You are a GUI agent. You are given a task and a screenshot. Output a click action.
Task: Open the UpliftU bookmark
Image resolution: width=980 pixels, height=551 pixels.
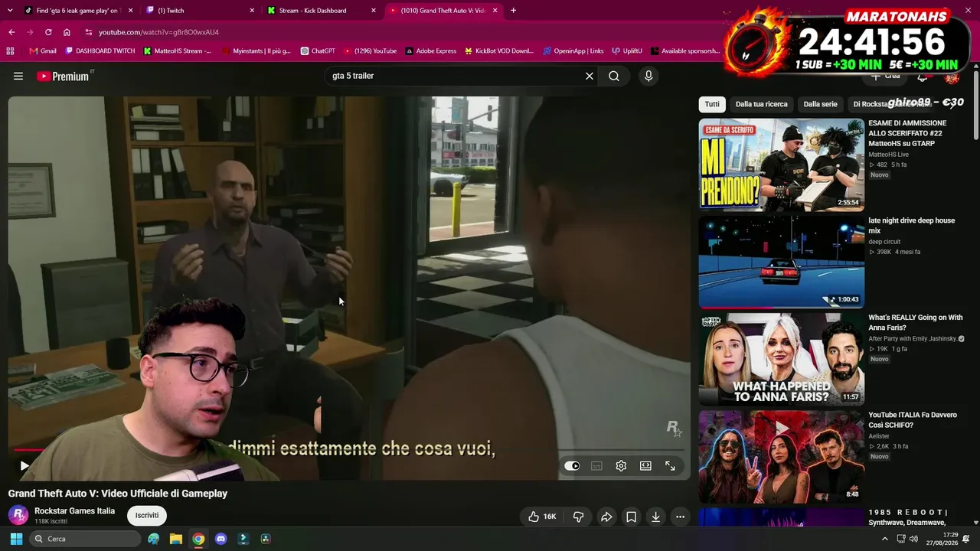click(x=627, y=51)
